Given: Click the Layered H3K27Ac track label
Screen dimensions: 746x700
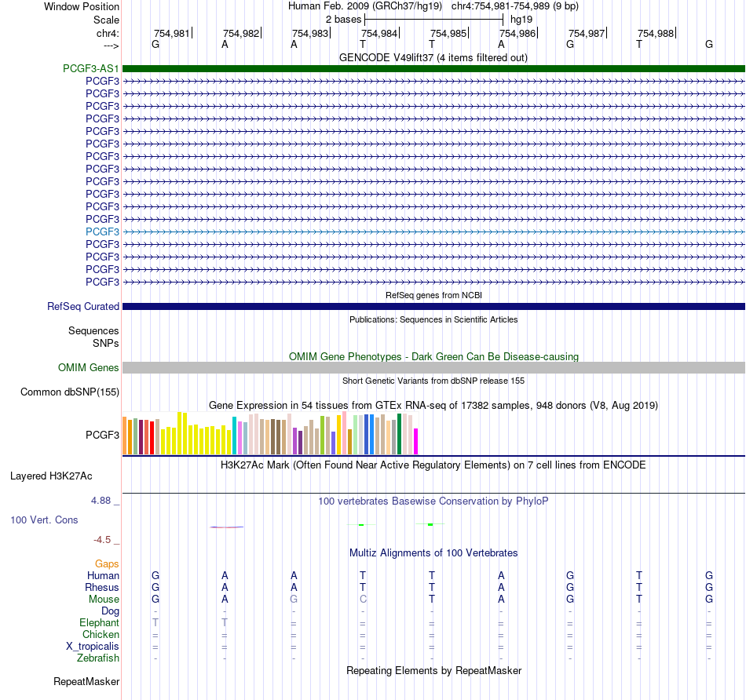Looking at the screenshot, I should (x=51, y=476).
